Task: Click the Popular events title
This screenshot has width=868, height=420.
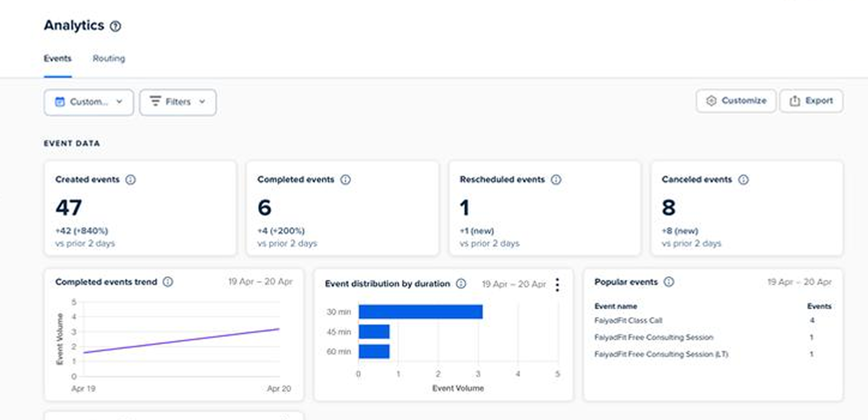Action: click(626, 282)
